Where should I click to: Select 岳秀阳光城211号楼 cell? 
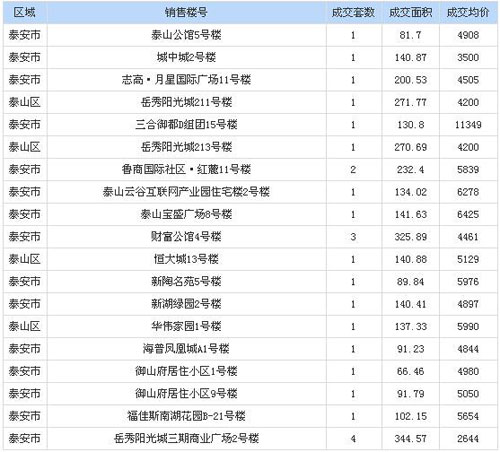[x=186, y=102]
